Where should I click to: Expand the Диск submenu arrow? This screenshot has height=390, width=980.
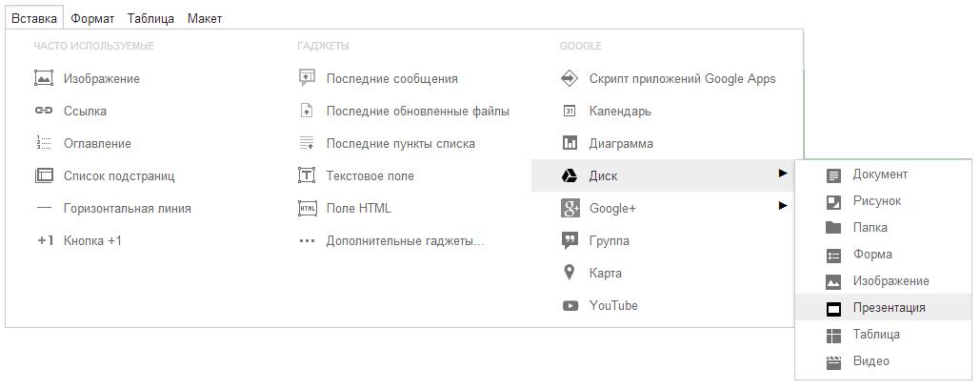(x=783, y=174)
